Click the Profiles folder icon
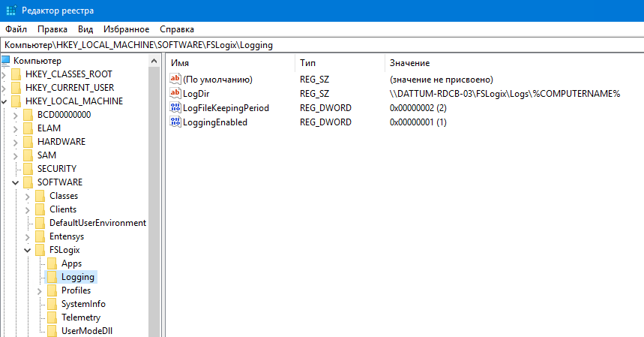This screenshot has height=337, width=644. (x=52, y=290)
